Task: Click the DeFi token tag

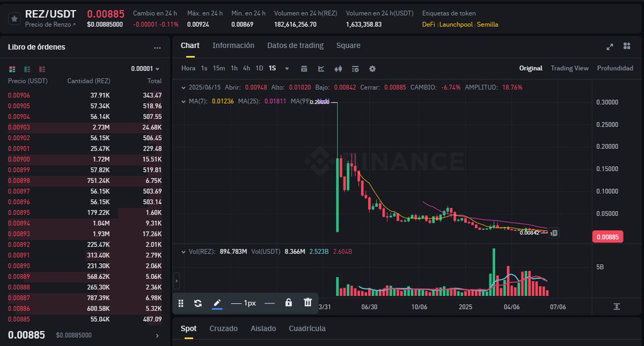Action: click(428, 24)
